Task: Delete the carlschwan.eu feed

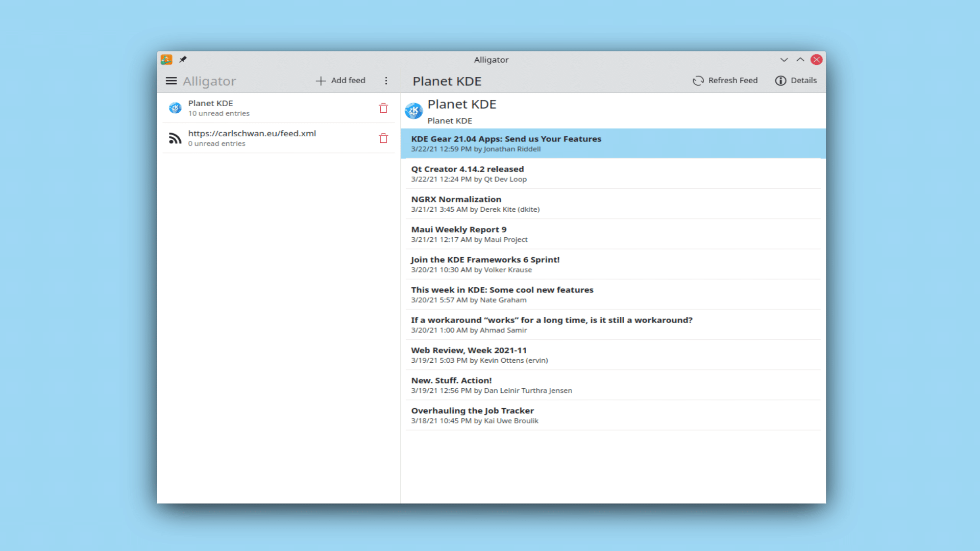Action: click(383, 138)
